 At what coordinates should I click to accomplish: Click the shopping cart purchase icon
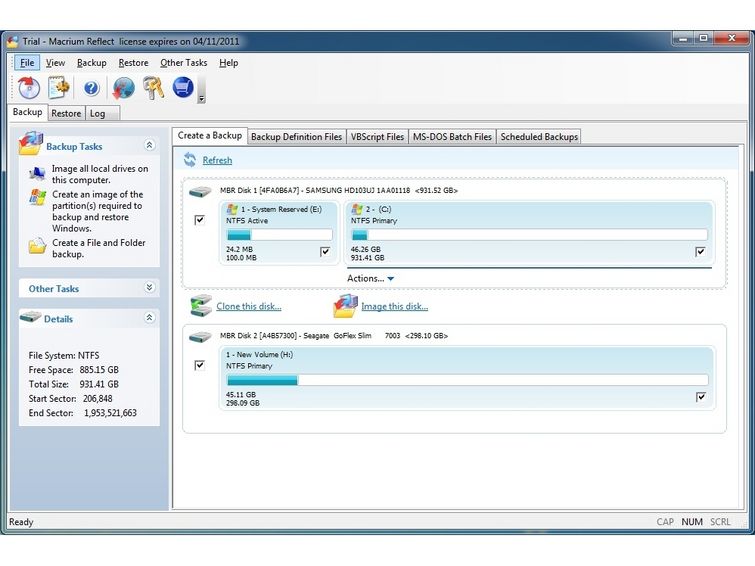click(x=183, y=88)
